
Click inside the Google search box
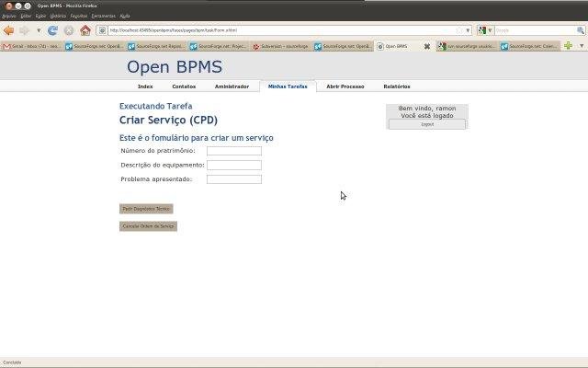coord(535,30)
